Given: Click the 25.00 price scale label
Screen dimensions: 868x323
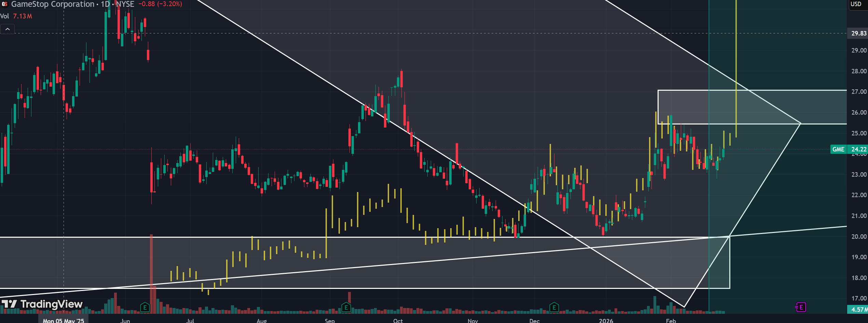Looking at the screenshot, I should coord(859,133).
